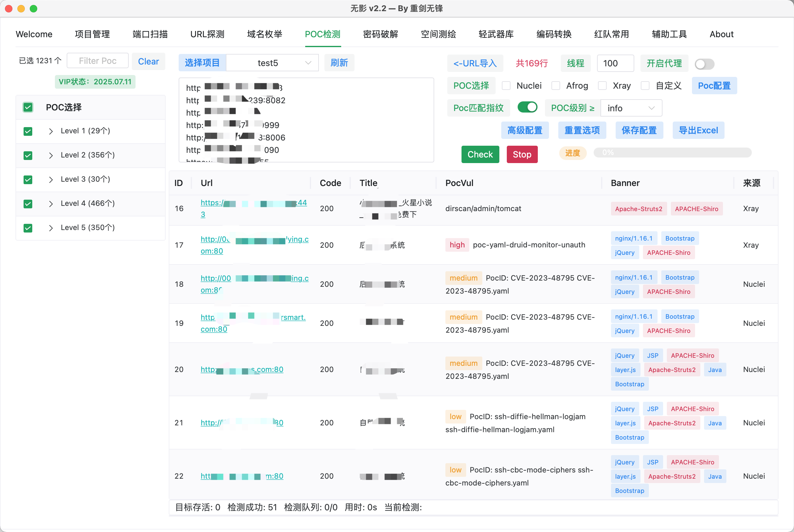794x532 pixels.
Task: Click the 导出Excel button
Action: coord(698,130)
